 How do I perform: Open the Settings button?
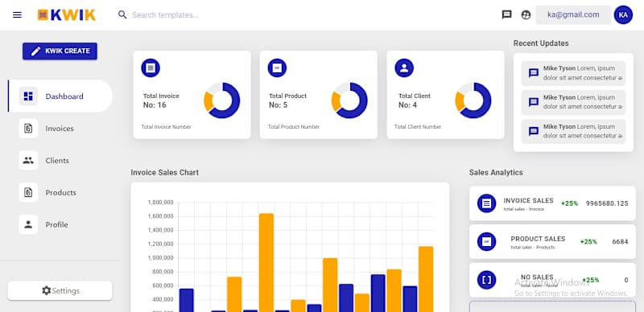[x=60, y=290]
